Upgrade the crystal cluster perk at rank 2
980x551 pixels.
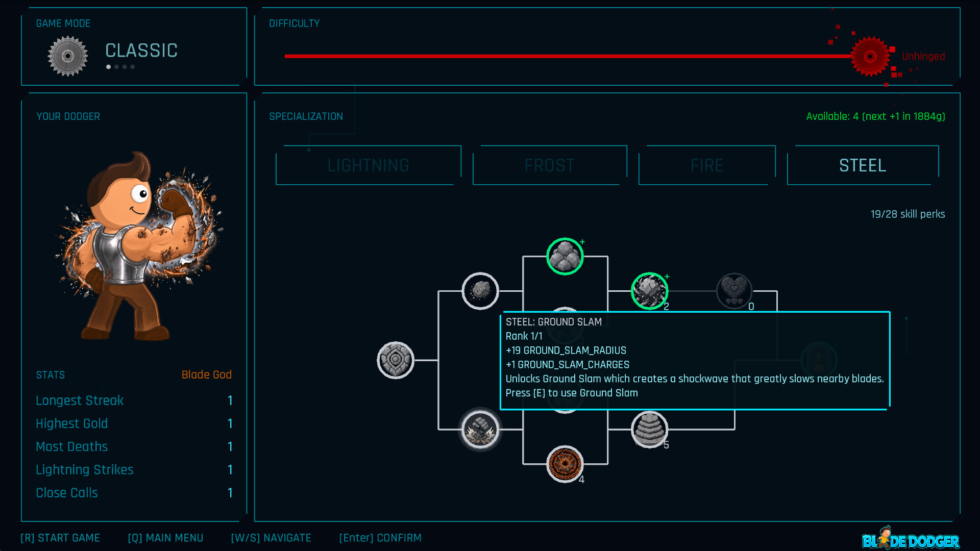point(650,291)
